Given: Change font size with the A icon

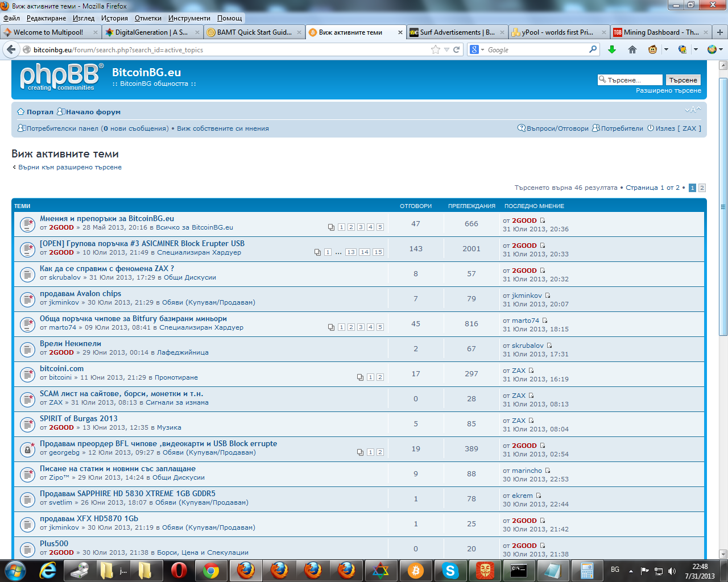Looking at the screenshot, I should coord(693,110).
